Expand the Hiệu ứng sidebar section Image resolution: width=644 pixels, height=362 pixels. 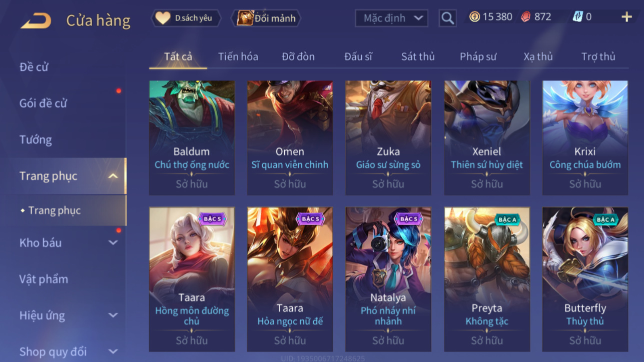[113, 315]
